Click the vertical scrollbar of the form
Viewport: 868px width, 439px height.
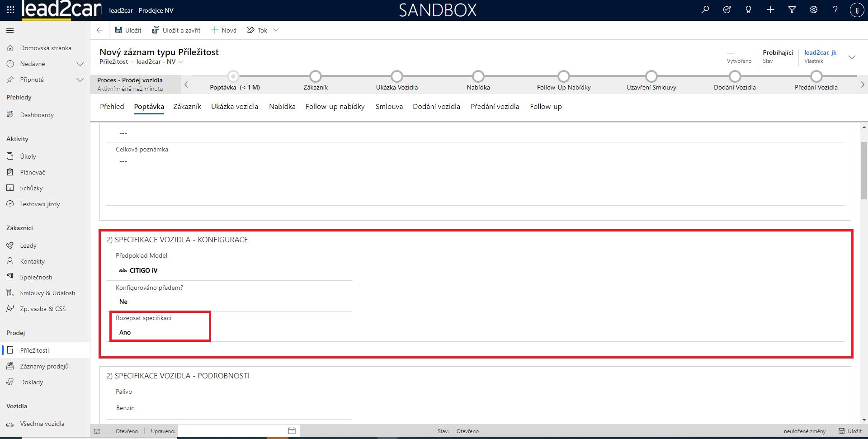click(x=863, y=172)
